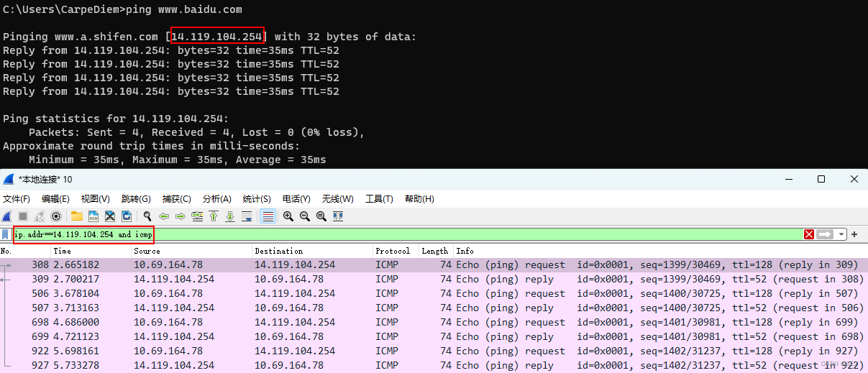
Task: Go to a specific packet number
Action: [x=197, y=216]
